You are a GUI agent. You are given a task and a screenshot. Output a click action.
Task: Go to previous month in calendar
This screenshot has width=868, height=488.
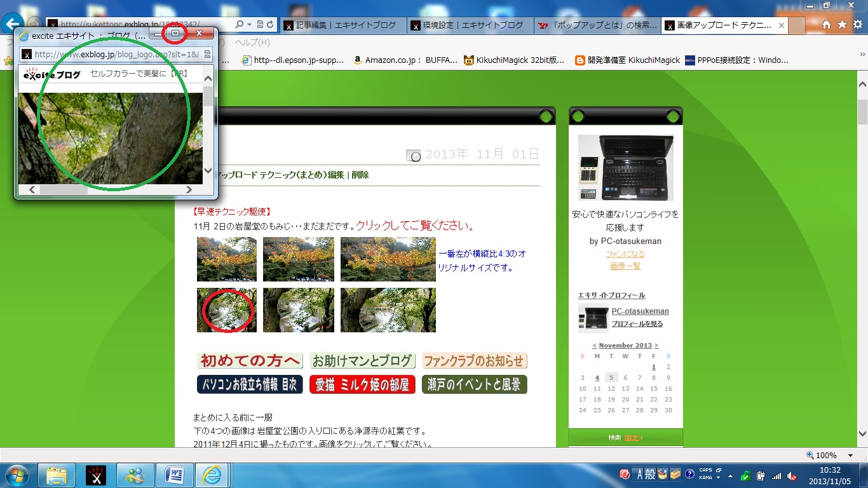pos(594,346)
